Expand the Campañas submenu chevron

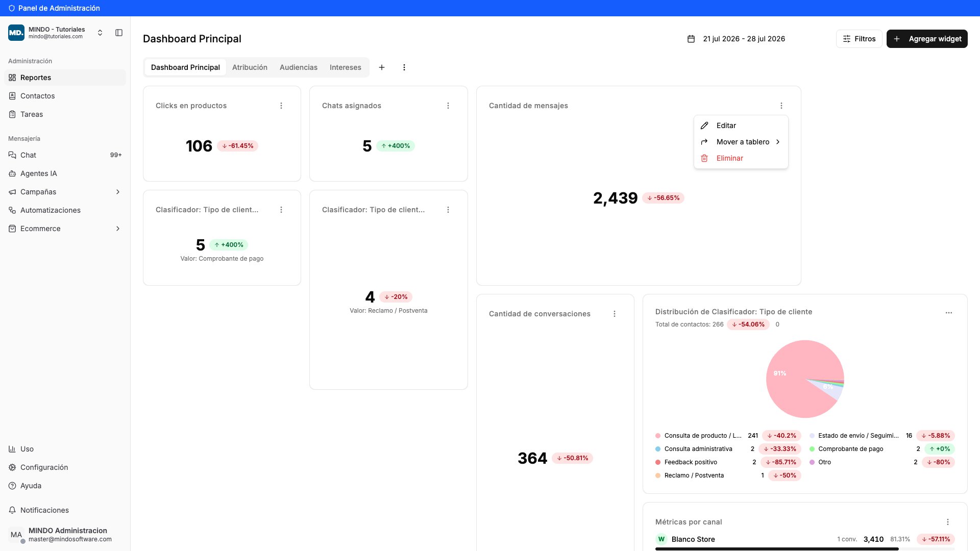click(x=118, y=192)
